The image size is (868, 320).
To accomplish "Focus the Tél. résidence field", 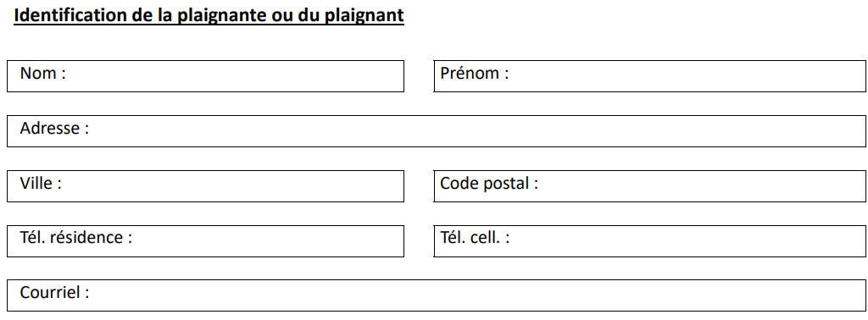I will [x=205, y=241].
